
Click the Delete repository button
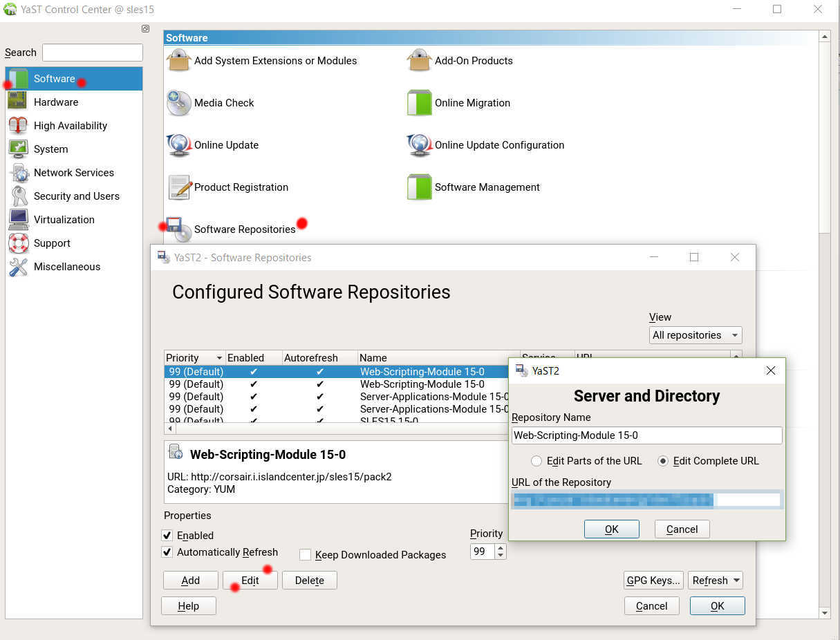(310, 581)
